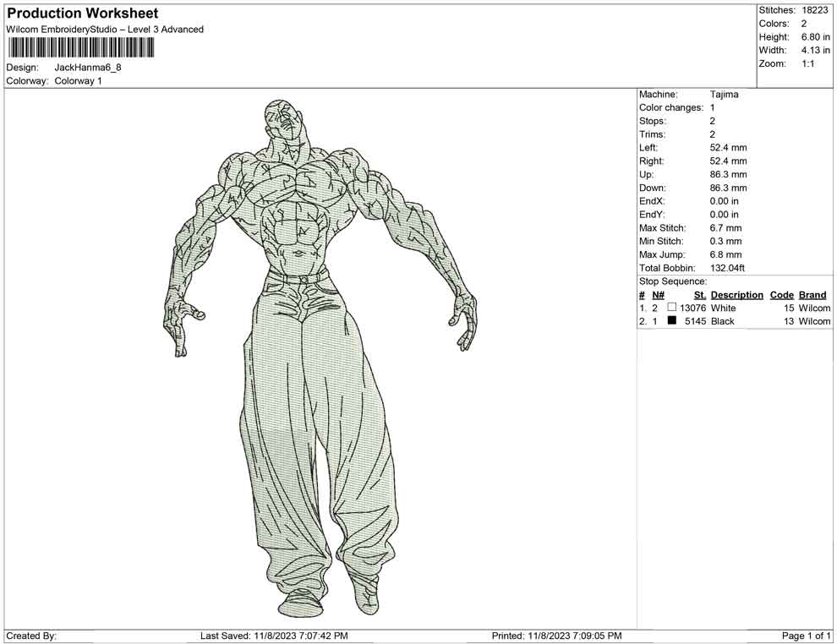Click the black color swatch in Stop Sequence
This screenshot has width=837, height=644.
coord(671,320)
